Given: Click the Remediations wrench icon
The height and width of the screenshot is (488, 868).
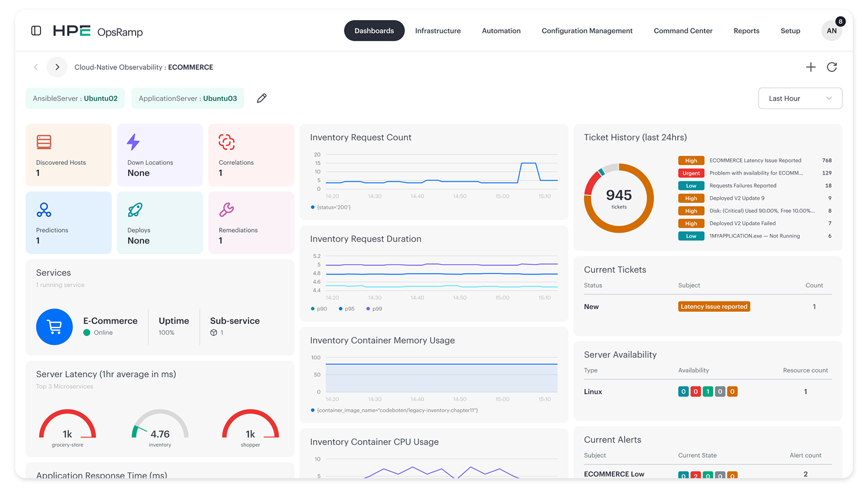Looking at the screenshot, I should point(226,210).
